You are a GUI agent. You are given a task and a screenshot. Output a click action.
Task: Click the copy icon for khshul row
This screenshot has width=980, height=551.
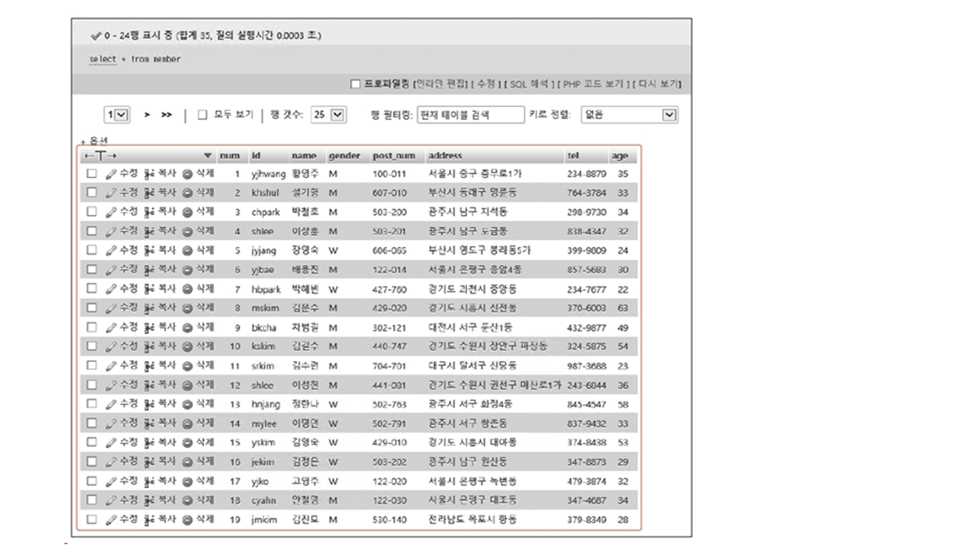tap(149, 193)
